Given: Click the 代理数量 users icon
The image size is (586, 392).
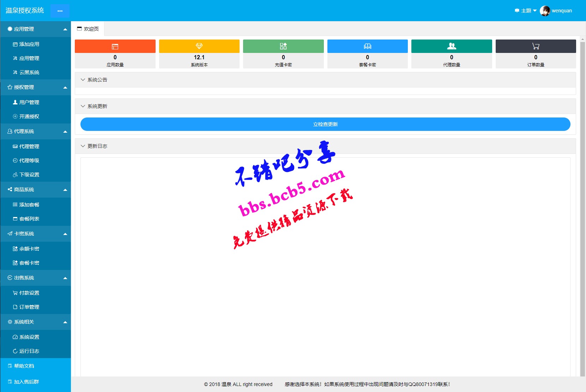Looking at the screenshot, I should pos(452,46).
